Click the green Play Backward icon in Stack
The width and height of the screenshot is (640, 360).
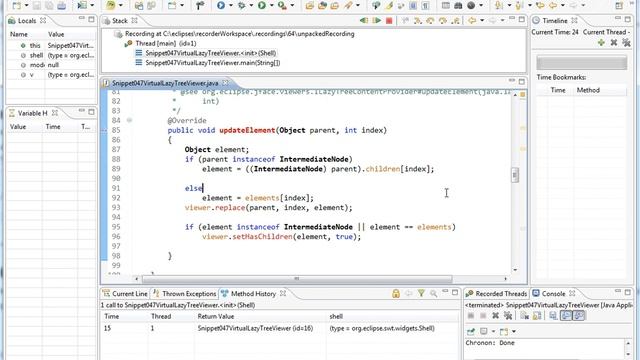coord(364,20)
